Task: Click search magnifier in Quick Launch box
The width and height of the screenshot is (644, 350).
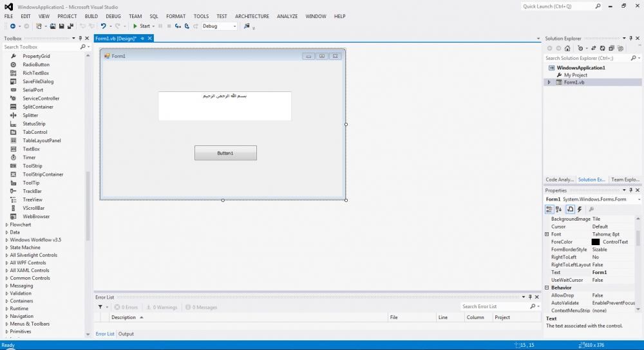Action: [x=598, y=6]
